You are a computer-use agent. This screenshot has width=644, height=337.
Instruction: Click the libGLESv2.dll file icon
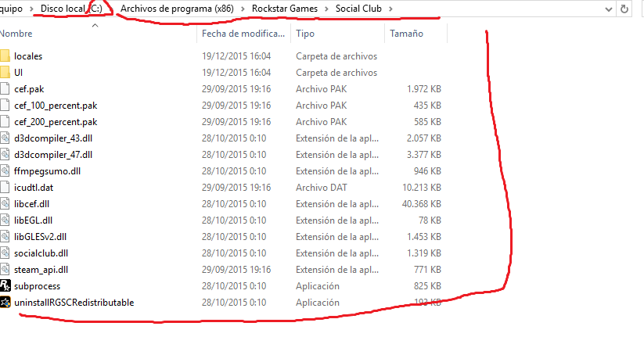pyautogui.click(x=5, y=236)
